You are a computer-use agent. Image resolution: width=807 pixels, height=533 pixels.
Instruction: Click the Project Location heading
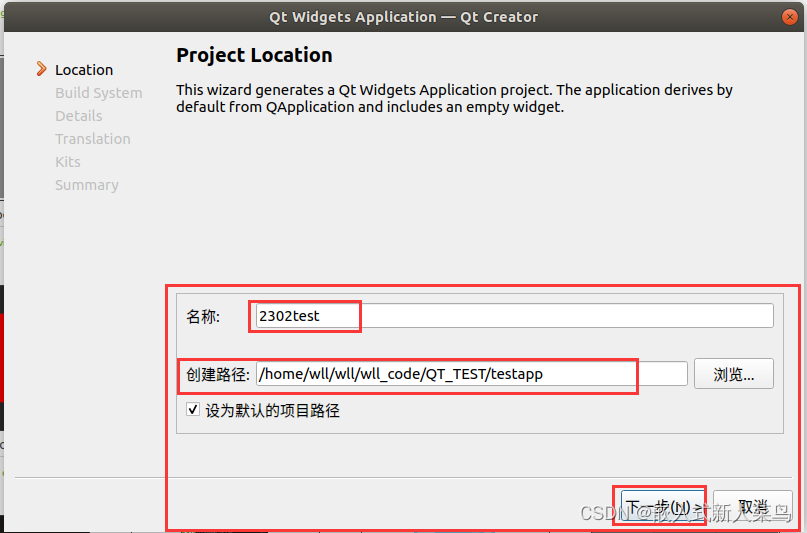tap(254, 56)
